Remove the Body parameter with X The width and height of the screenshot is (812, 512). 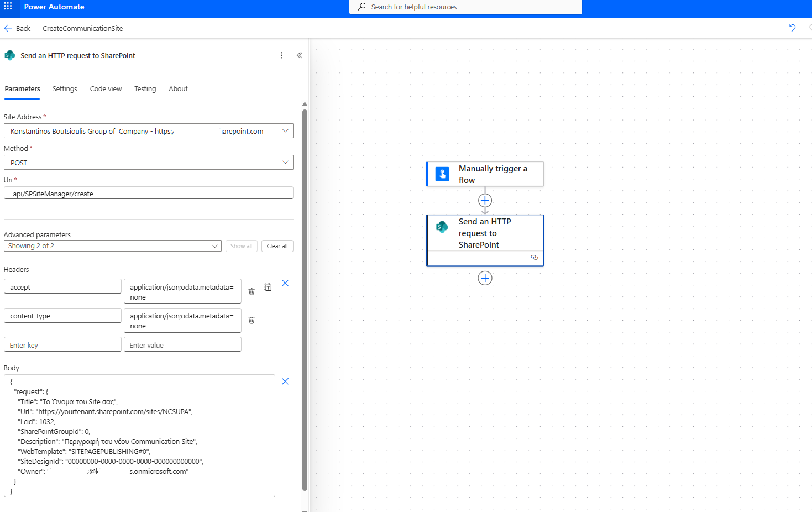click(285, 382)
